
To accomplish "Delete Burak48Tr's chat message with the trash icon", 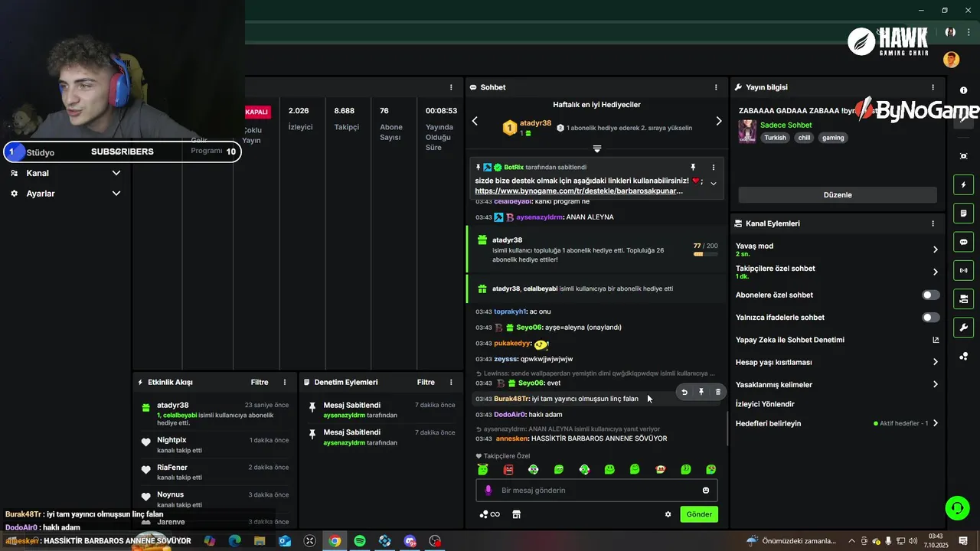I will tap(718, 392).
